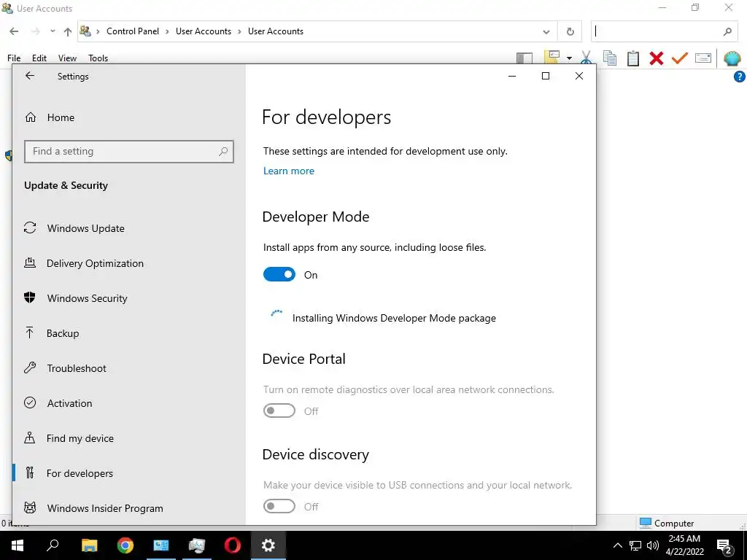Click the User Accounts window title icon
The height and width of the screenshot is (560, 747).
tap(7, 8)
